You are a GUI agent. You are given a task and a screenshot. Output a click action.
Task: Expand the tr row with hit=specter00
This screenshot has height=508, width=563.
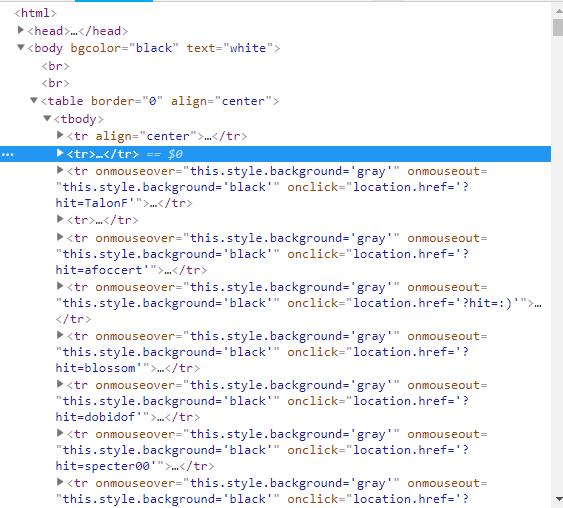60,433
